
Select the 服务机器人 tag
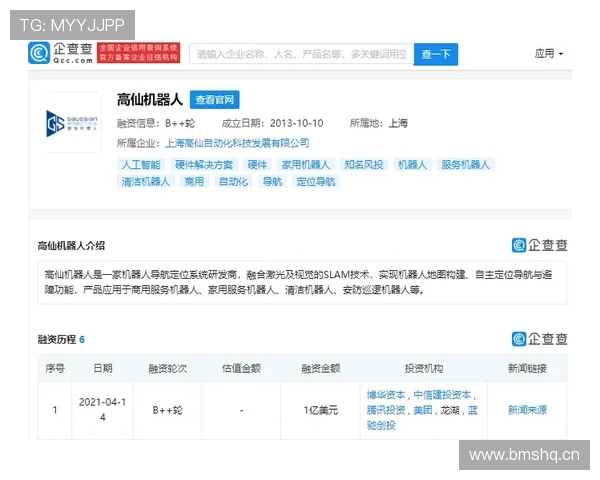pyautogui.click(x=465, y=165)
